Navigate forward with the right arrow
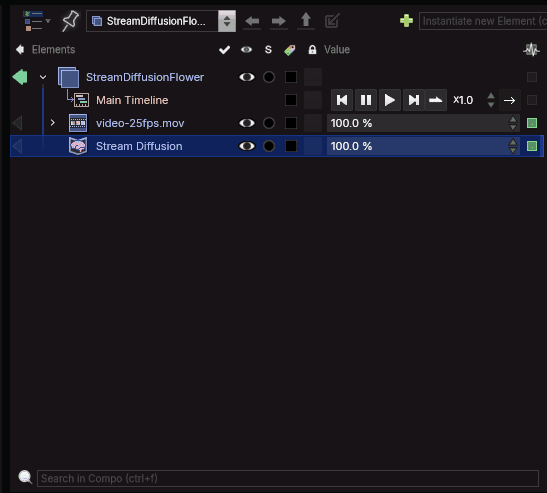Screen dimensions: 547x493 click(x=278, y=21)
